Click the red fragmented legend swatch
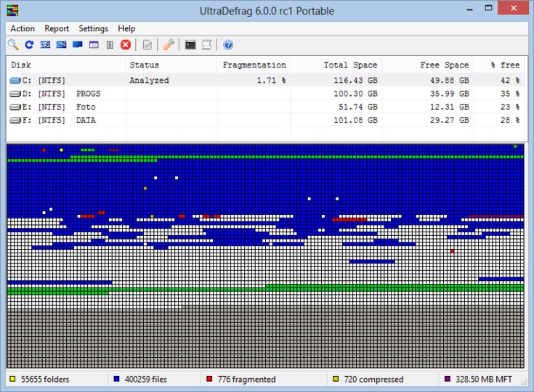 pos(209,379)
